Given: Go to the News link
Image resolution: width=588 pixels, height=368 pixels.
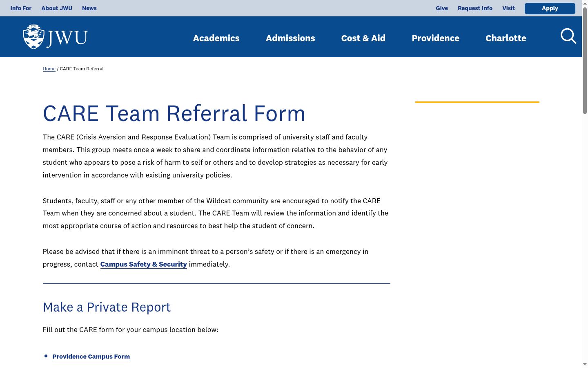Looking at the screenshot, I should pos(89,8).
